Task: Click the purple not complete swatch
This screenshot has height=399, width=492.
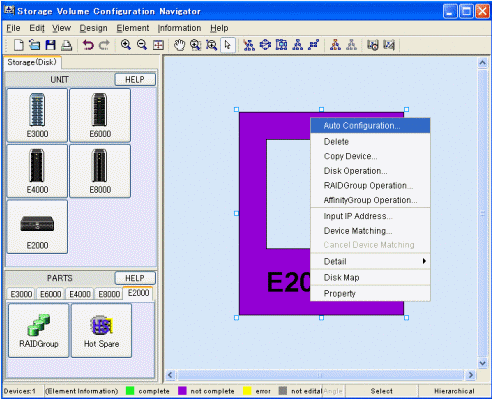Action: [182, 391]
